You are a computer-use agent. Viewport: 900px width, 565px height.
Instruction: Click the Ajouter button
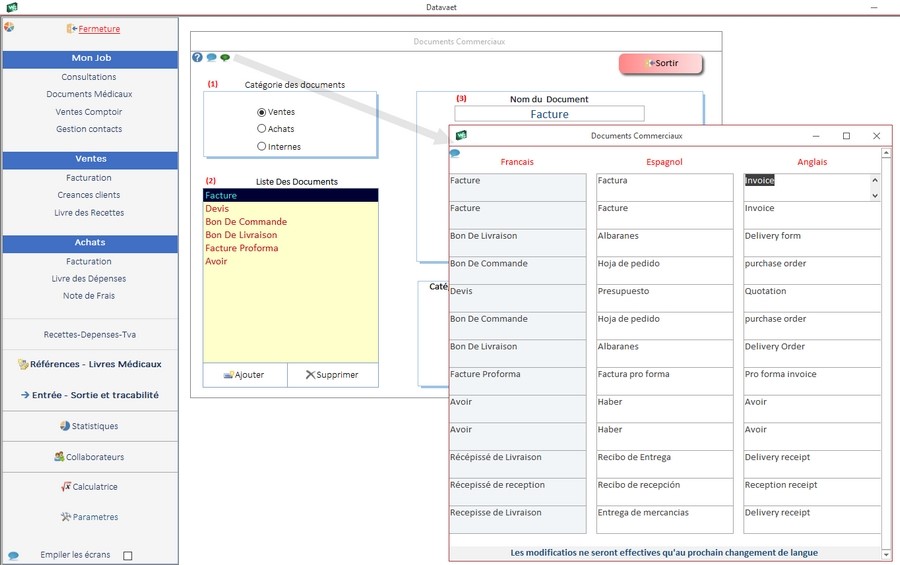(x=245, y=375)
